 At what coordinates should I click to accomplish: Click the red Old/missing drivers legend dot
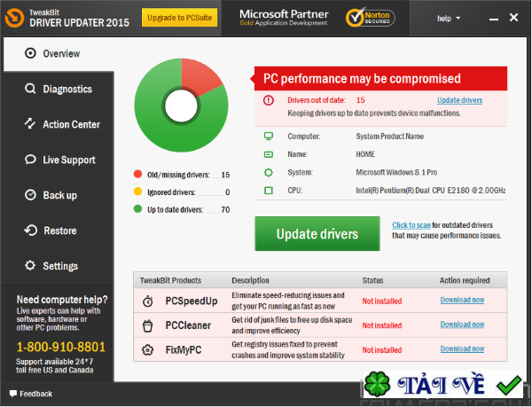[137, 175]
